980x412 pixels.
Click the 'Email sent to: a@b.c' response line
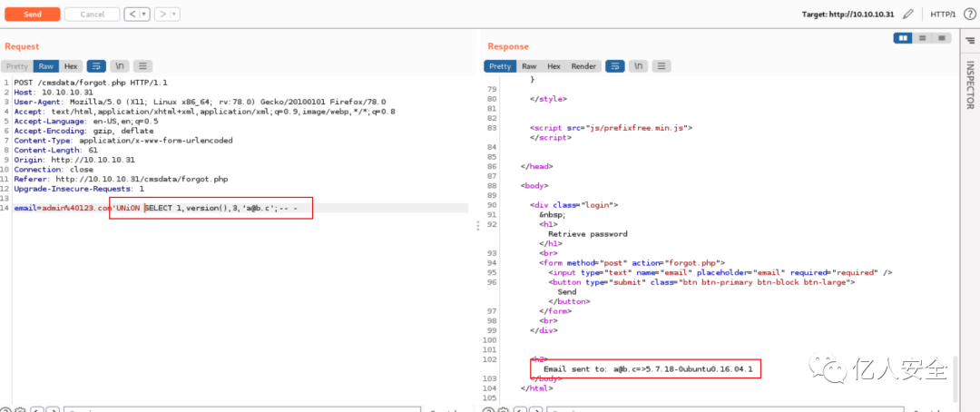pos(648,369)
